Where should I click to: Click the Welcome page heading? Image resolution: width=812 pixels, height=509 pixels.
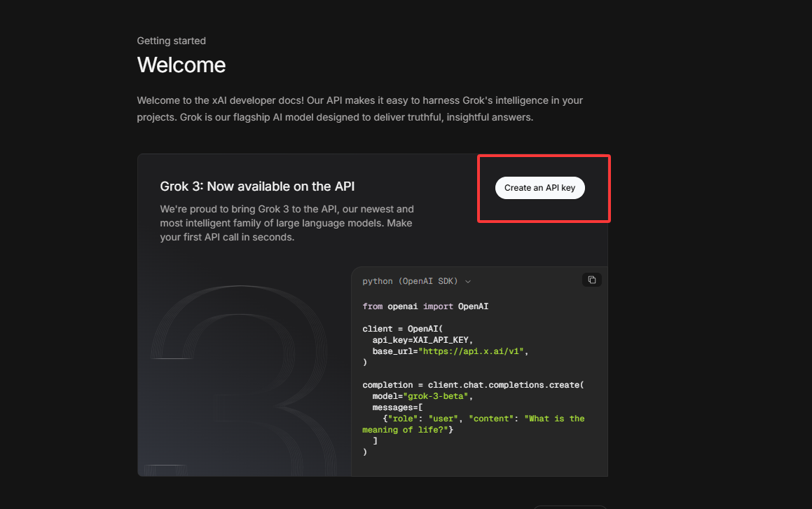pos(181,65)
